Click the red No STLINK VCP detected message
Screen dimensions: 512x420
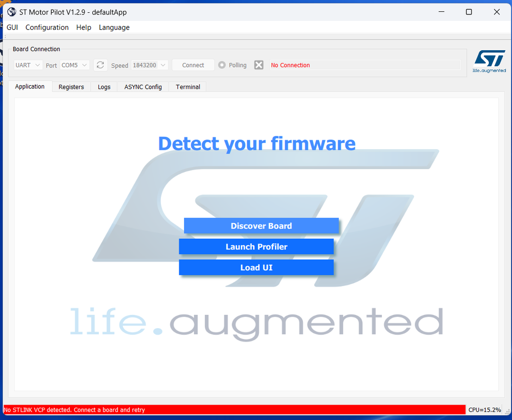(234, 410)
